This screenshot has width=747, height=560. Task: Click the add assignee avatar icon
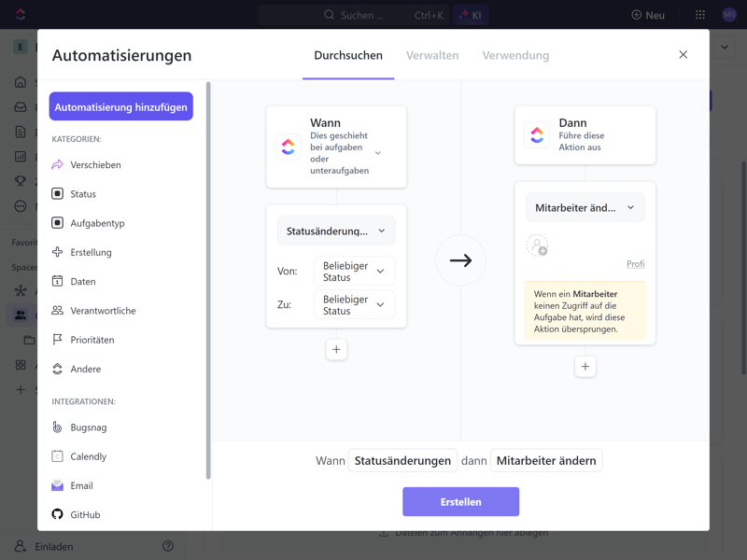click(x=537, y=245)
